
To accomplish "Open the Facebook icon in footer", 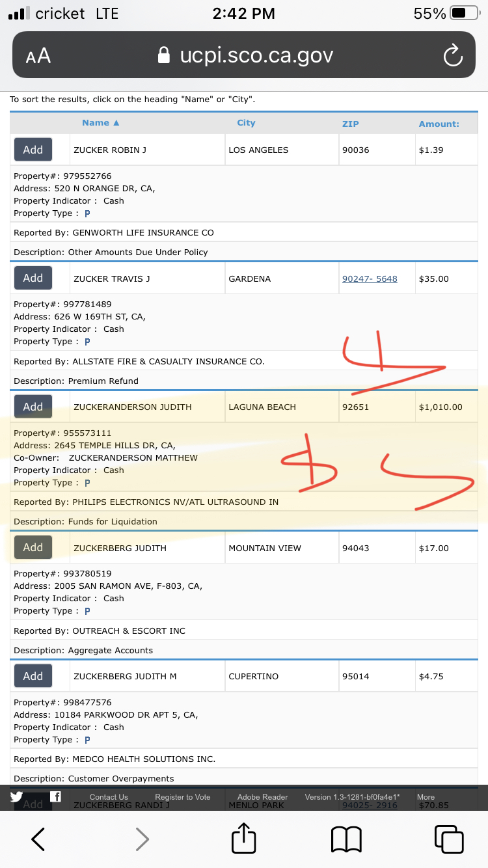I will [56, 796].
